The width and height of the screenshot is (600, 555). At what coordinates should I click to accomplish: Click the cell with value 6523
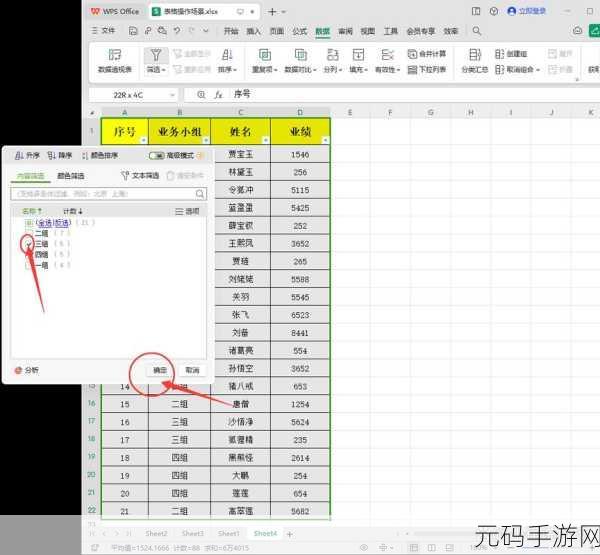pyautogui.click(x=300, y=315)
